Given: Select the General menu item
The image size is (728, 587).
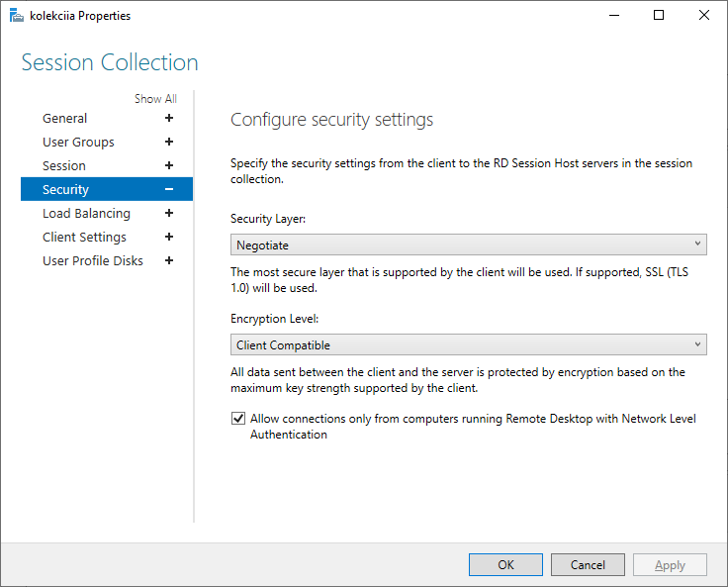Looking at the screenshot, I should tap(65, 119).
